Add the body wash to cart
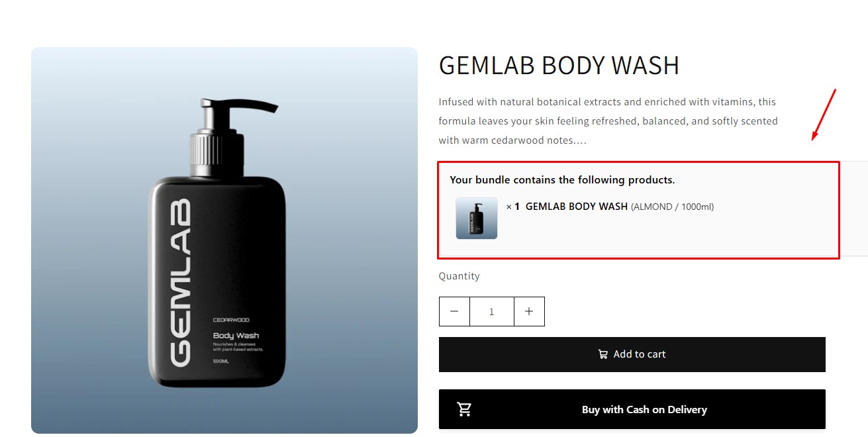Viewport: 868px width, 437px height. pyautogui.click(x=632, y=354)
